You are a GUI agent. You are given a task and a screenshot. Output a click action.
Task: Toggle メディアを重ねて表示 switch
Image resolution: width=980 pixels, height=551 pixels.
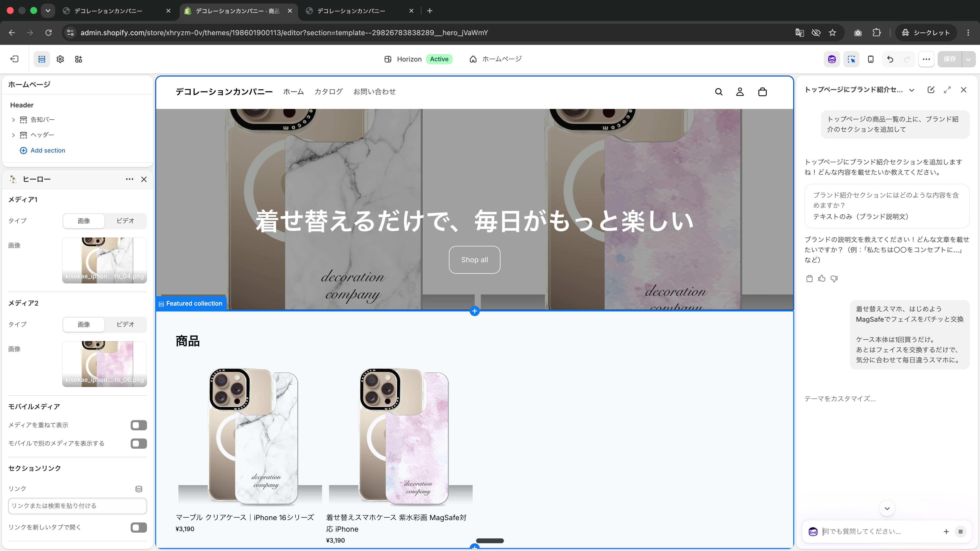pos(139,425)
